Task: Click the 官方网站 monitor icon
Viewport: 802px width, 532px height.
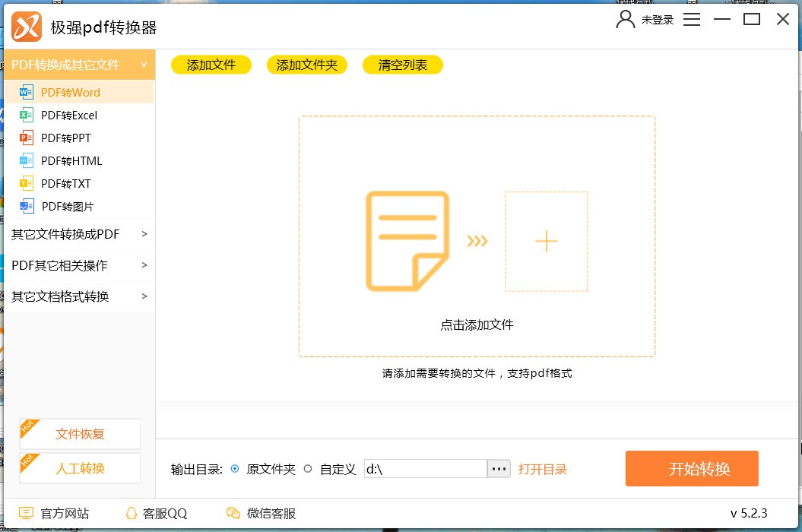Action: click(x=26, y=513)
